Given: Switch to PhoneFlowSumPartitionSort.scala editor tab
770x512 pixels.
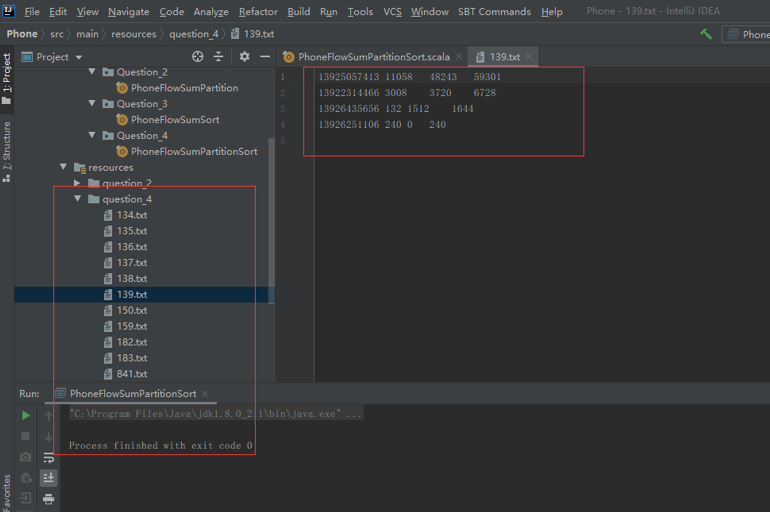Looking at the screenshot, I should [x=373, y=57].
